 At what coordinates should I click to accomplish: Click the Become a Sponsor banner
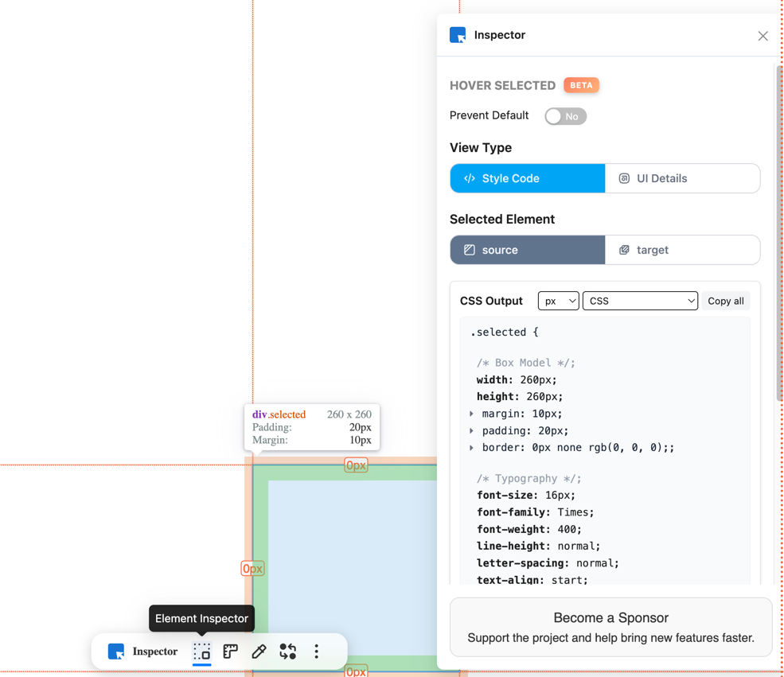[611, 627]
